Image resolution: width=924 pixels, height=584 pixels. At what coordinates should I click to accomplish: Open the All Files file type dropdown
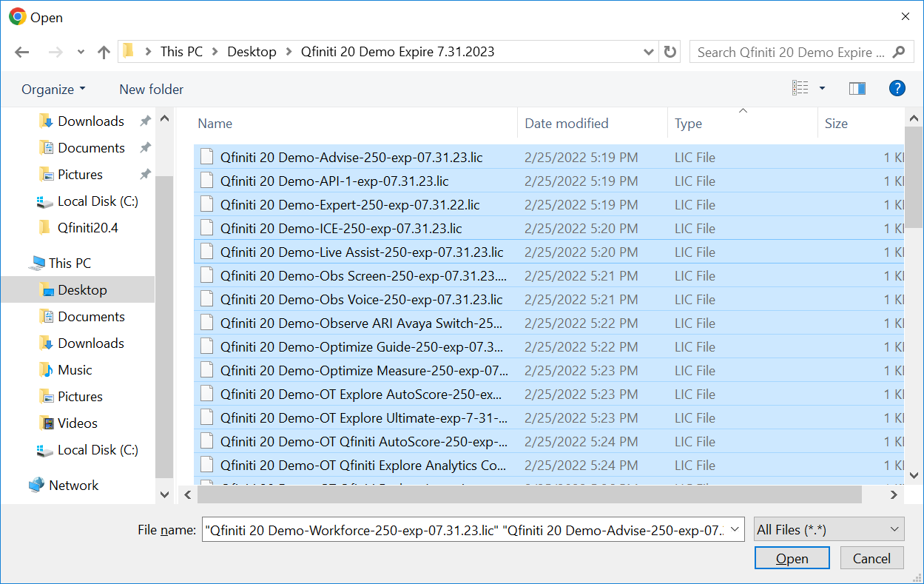click(828, 529)
